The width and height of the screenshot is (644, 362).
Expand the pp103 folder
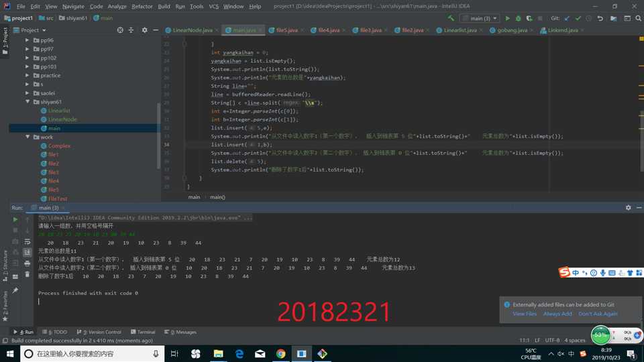27,66
